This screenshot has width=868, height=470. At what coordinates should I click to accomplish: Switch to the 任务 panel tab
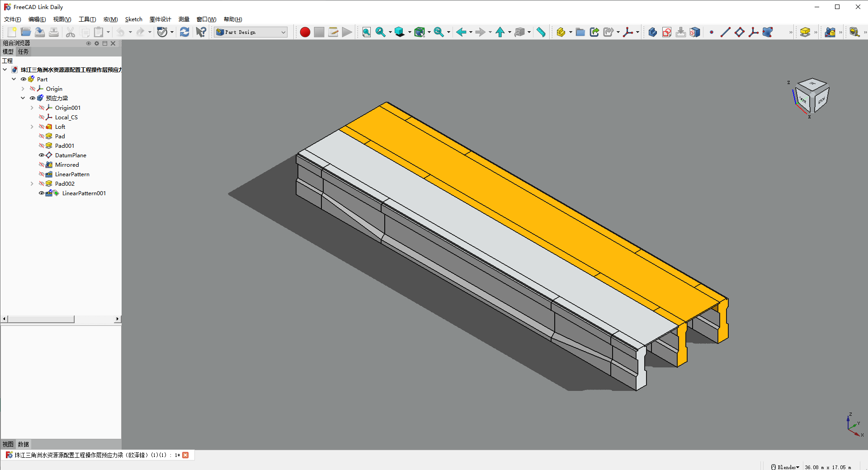(x=23, y=52)
